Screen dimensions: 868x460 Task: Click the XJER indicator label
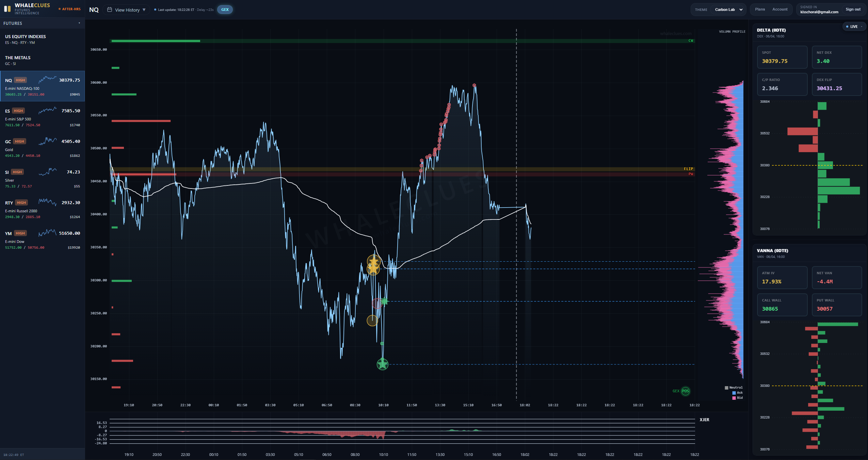point(704,420)
